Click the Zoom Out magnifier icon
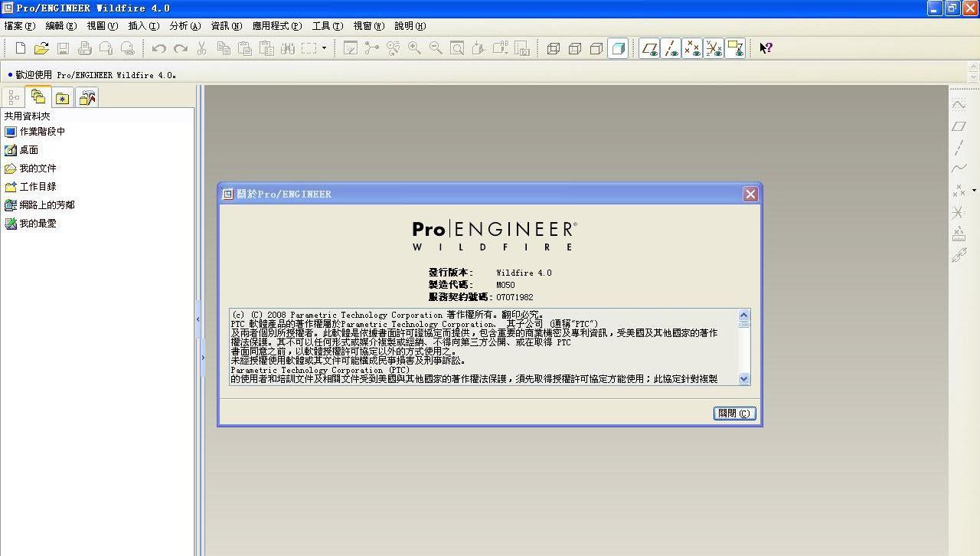 point(436,48)
